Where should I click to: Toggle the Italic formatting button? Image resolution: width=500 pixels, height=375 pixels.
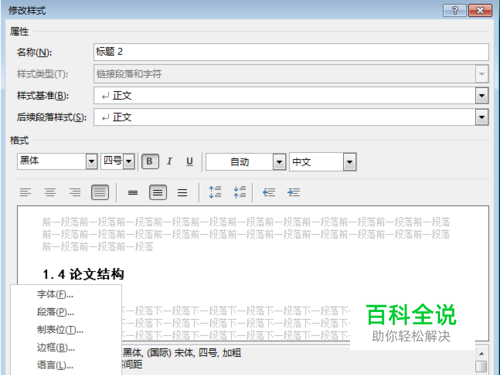(x=170, y=162)
